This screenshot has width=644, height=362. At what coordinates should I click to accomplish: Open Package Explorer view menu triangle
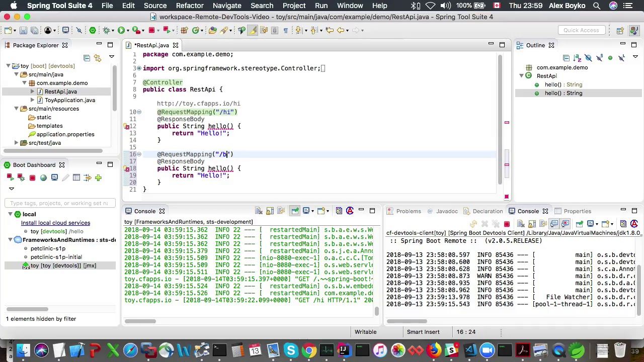coord(111,57)
